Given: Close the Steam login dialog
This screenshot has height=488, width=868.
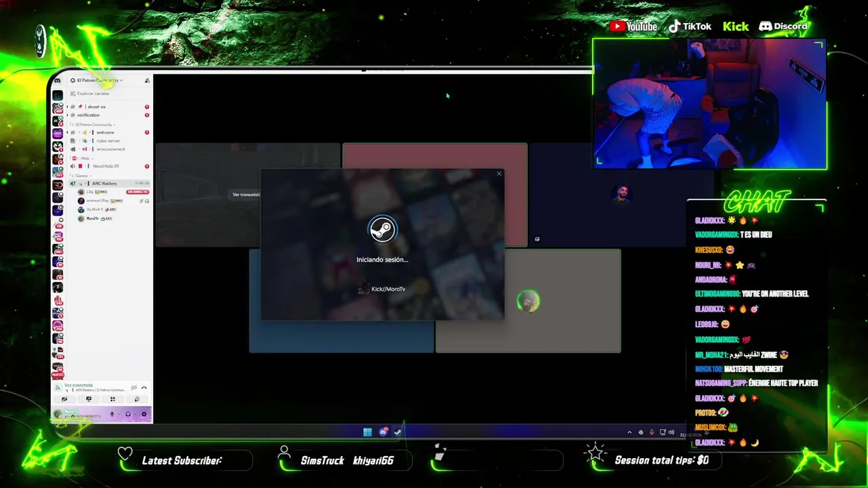Looking at the screenshot, I should click(x=499, y=174).
